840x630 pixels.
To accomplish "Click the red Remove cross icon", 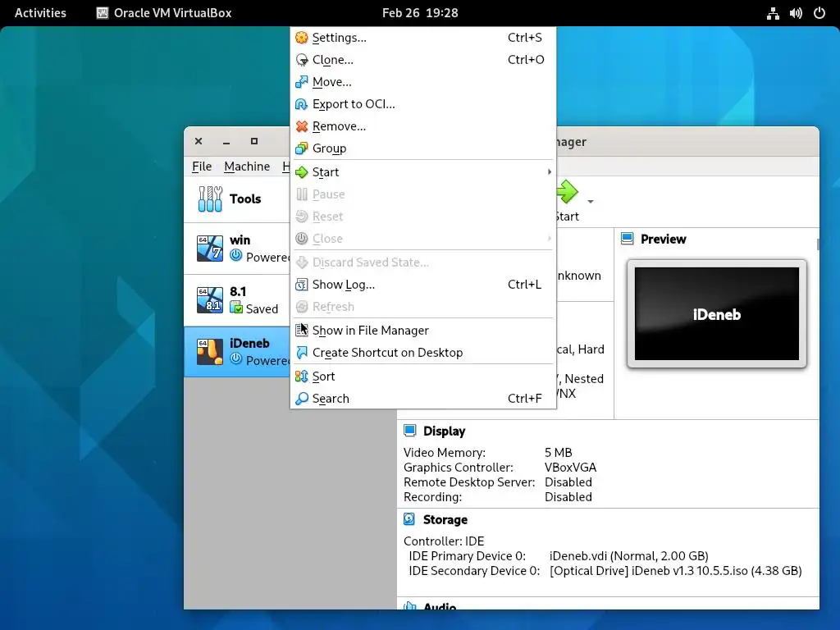I will (302, 126).
